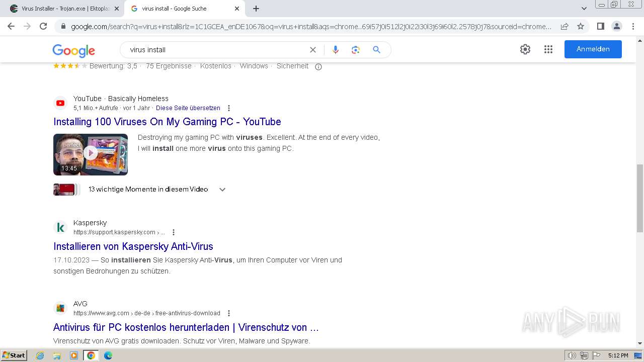The image size is (644, 362).
Task: Open Google apps grid
Action: pos(548,49)
